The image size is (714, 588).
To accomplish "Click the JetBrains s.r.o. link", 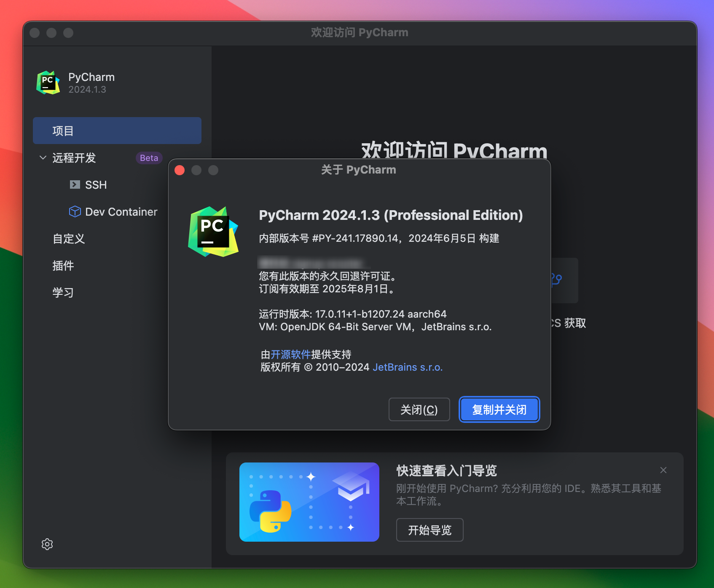I will pyautogui.click(x=407, y=367).
